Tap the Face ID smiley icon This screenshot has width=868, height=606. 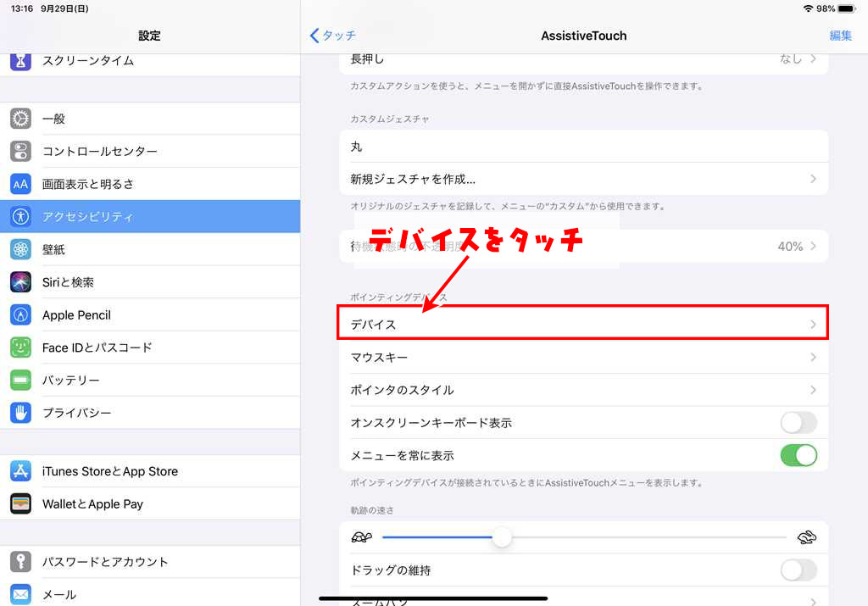tap(20, 347)
